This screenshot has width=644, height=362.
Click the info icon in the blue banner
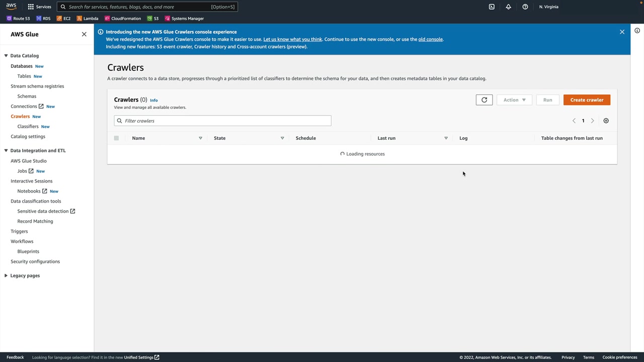pos(101,32)
